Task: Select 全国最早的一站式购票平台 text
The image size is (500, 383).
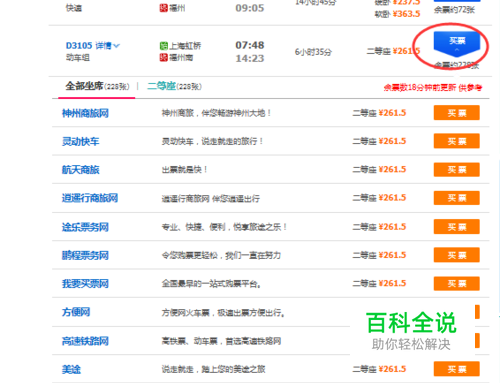Action: click(211, 284)
